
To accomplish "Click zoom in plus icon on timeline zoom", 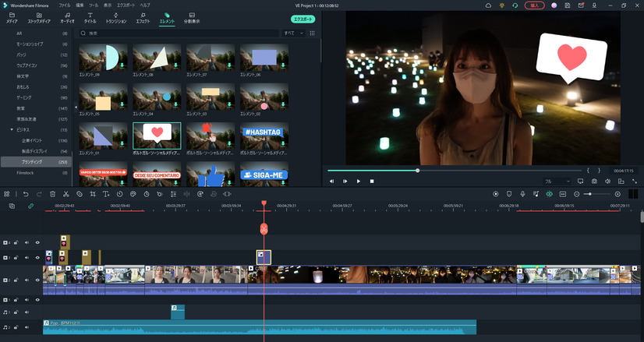I will pos(617,194).
